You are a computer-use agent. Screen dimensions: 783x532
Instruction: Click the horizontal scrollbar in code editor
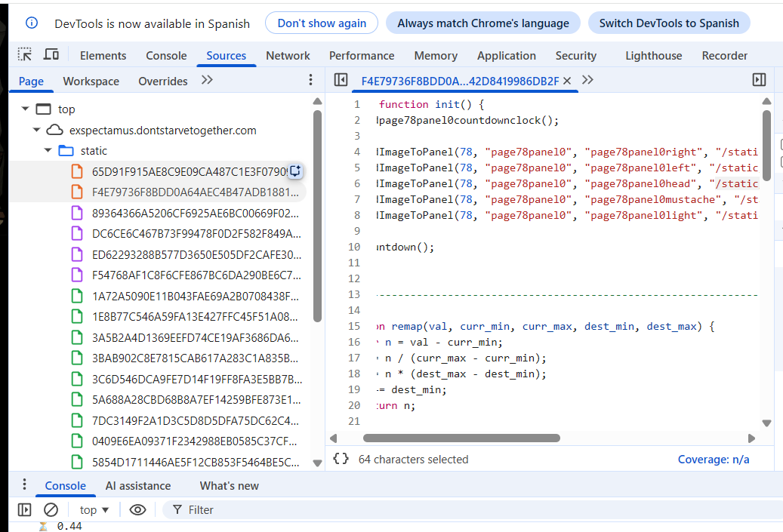tap(461, 438)
